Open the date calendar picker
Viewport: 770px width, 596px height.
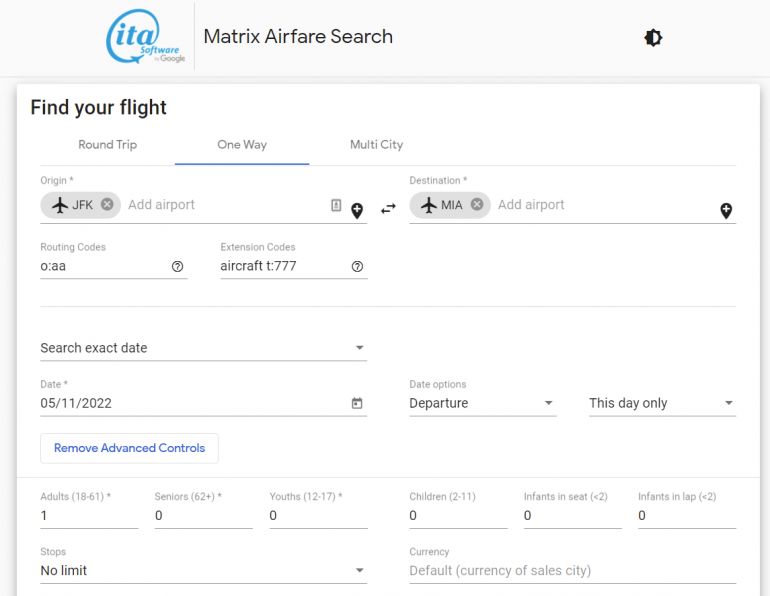[357, 403]
